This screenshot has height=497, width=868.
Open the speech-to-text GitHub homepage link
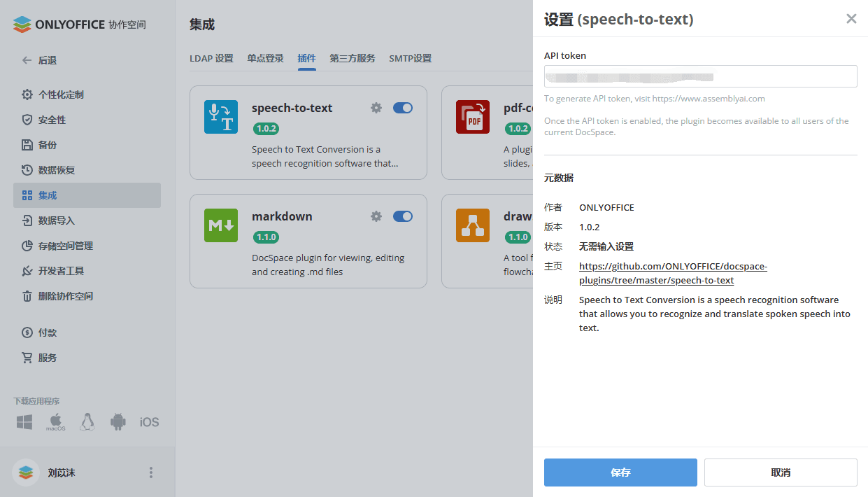click(x=673, y=274)
